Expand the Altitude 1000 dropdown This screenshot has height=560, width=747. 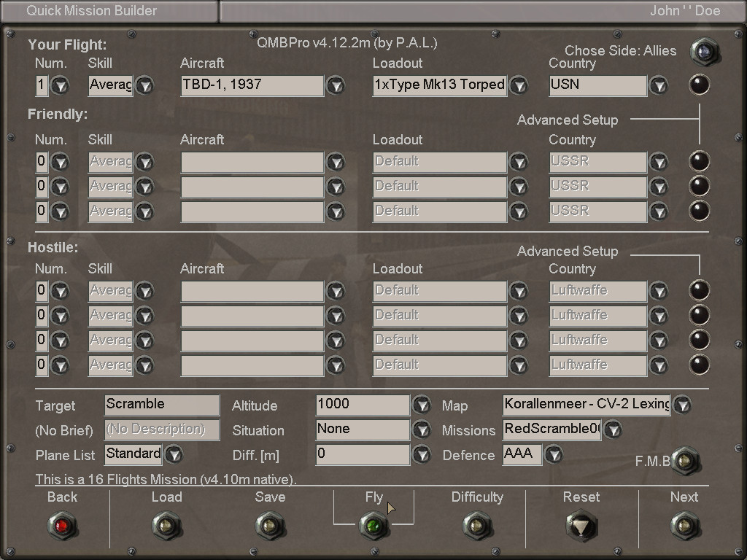point(422,405)
